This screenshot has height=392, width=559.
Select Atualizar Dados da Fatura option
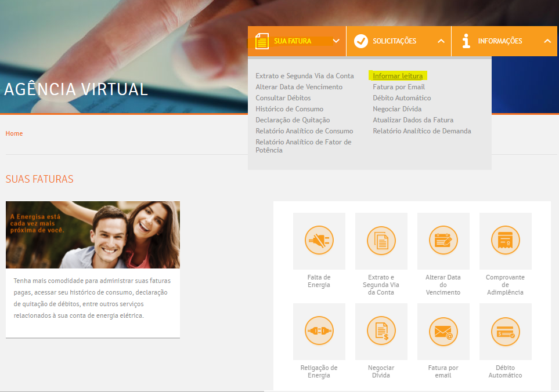point(413,120)
